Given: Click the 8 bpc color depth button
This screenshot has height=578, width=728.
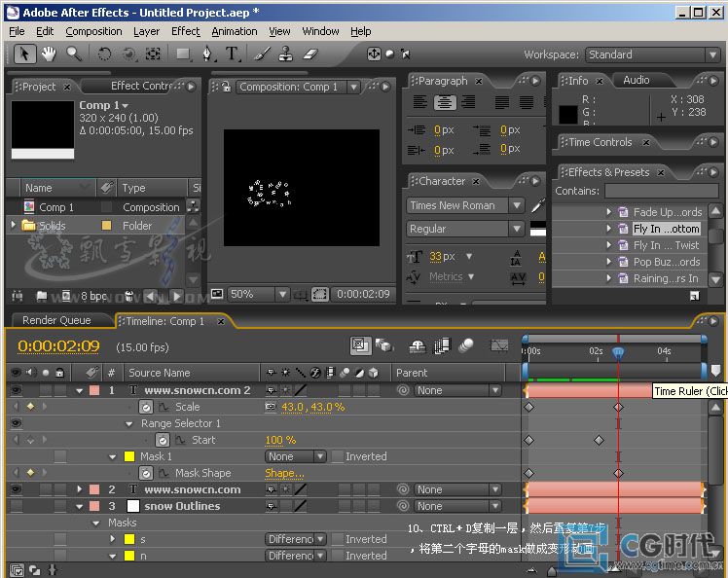Looking at the screenshot, I should click(x=93, y=296).
